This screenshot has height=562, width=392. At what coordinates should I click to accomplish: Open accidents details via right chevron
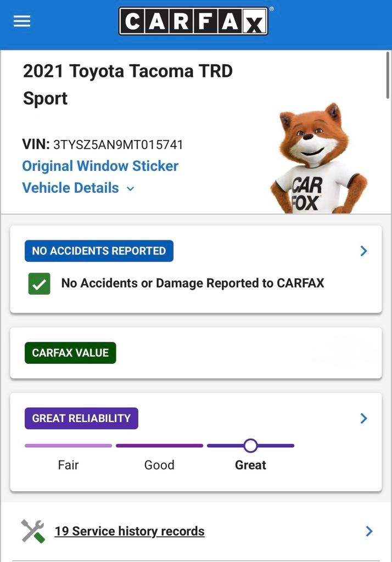pyautogui.click(x=363, y=251)
